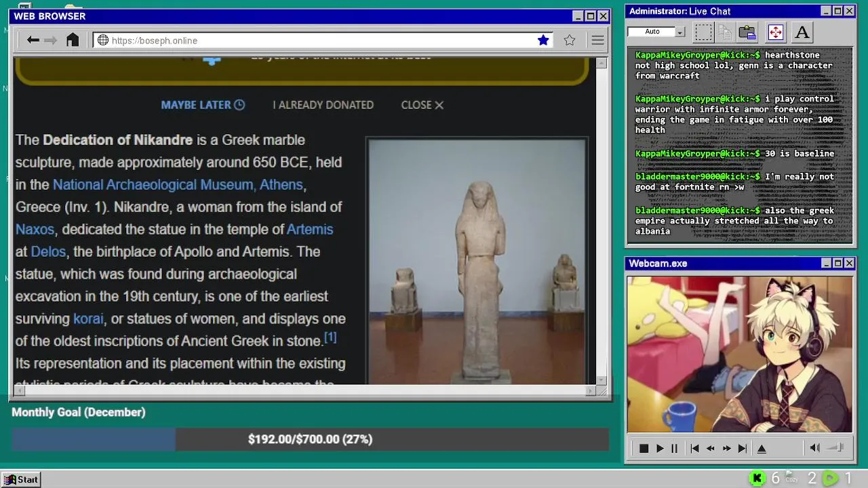Fast forward in the Webcam.exe player

click(x=727, y=448)
